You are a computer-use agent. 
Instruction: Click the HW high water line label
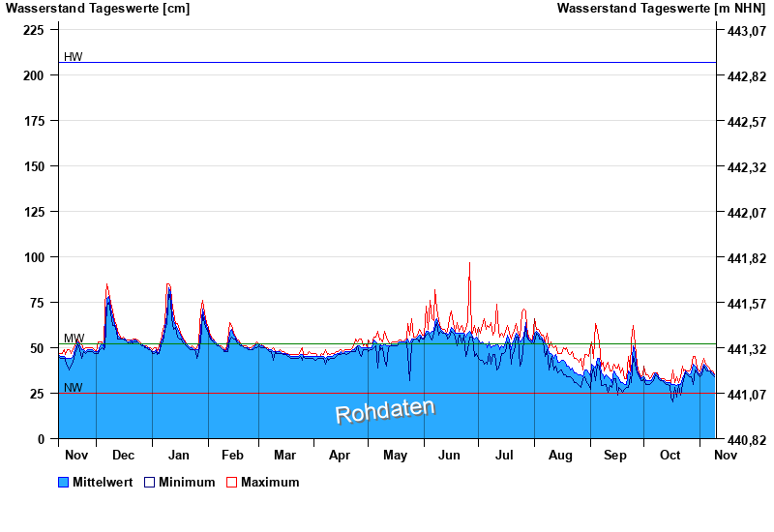tap(74, 57)
